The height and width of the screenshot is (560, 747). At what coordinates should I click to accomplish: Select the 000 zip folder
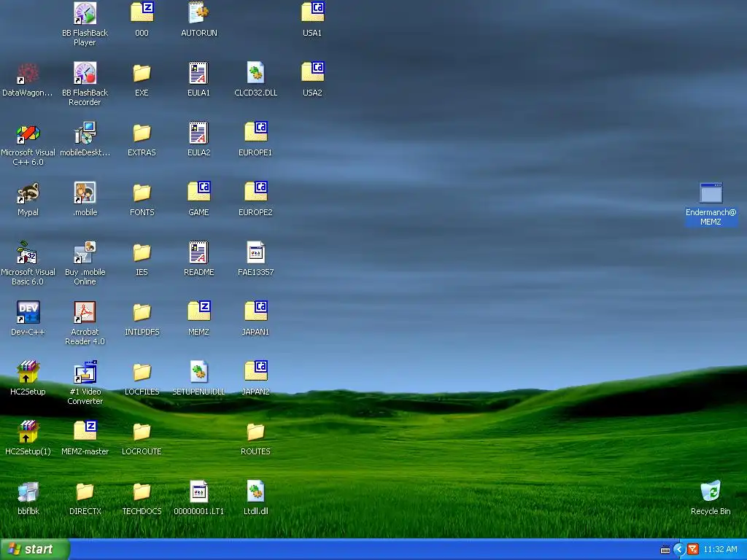[x=142, y=13]
